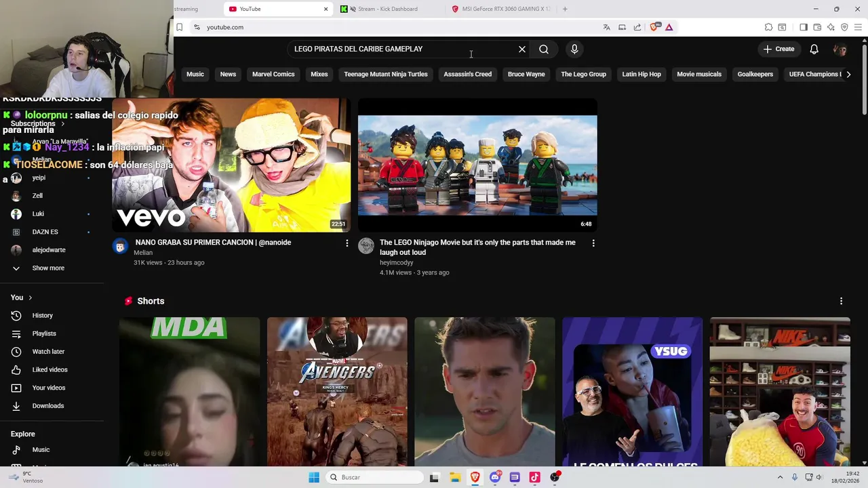Image resolution: width=868 pixels, height=488 pixels.
Task: Click the Brave Shields lion icon
Action: click(x=654, y=27)
